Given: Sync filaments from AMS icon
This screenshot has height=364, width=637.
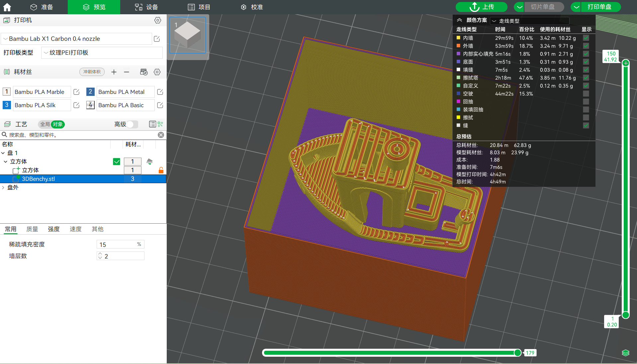Looking at the screenshot, I should [x=144, y=72].
